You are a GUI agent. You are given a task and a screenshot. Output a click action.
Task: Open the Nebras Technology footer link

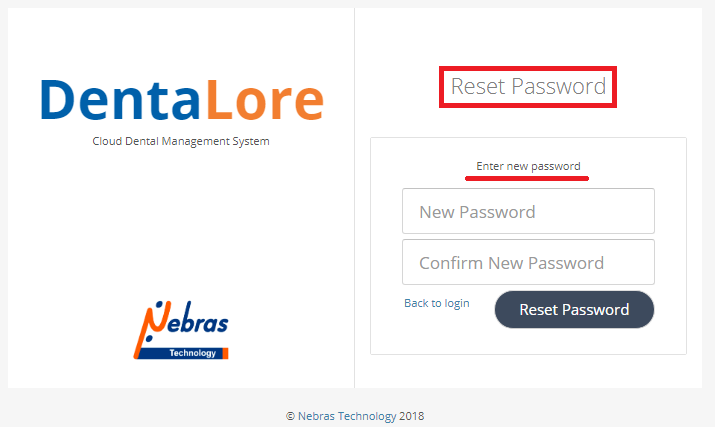pyautogui.click(x=347, y=416)
